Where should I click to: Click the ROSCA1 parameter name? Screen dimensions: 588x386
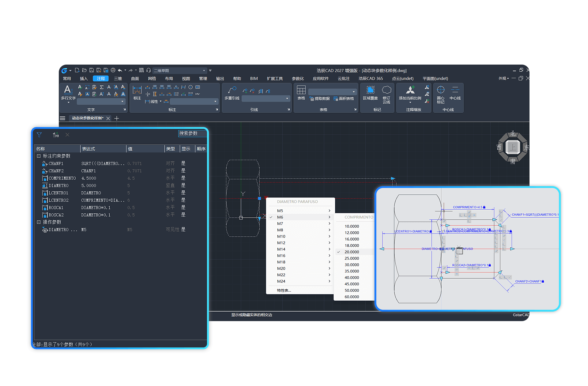tap(56, 208)
